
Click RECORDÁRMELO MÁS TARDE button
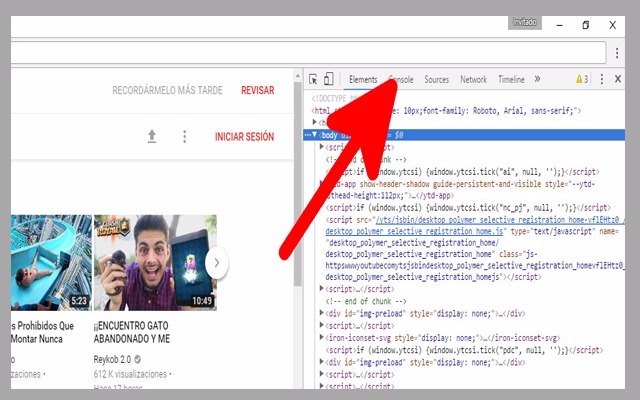coord(168,90)
